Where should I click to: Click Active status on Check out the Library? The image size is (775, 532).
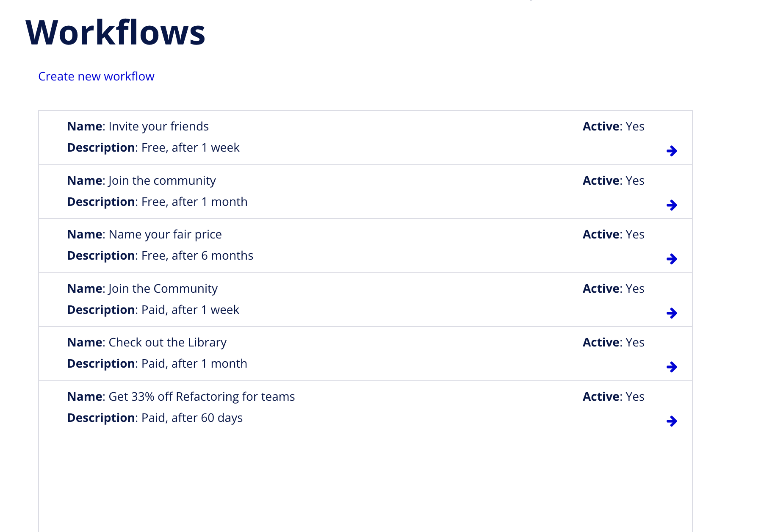pyautogui.click(x=613, y=342)
